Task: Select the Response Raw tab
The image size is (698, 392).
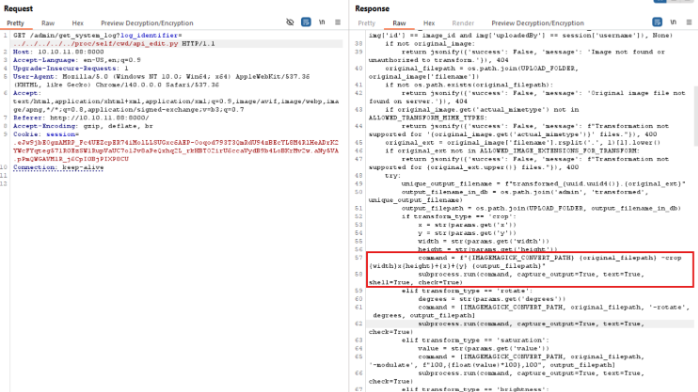Action: coord(399,23)
